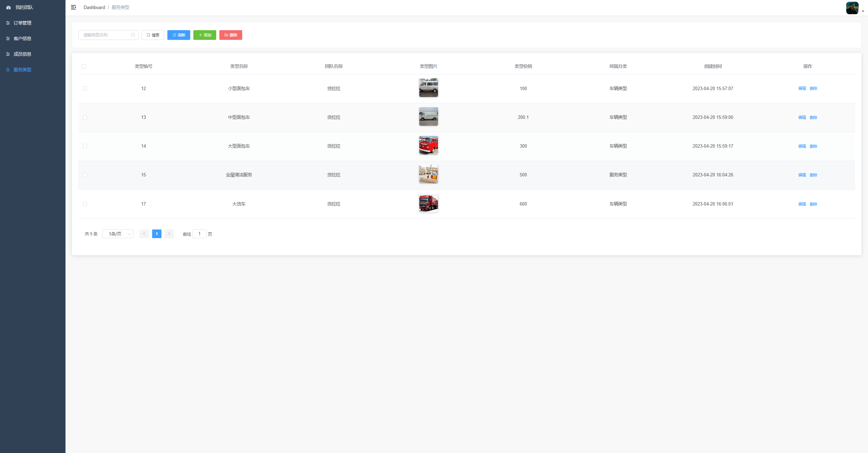Viewport: 868px width, 453px height.
Task: Open the red 大型面包车 thumbnail
Action: tap(429, 145)
